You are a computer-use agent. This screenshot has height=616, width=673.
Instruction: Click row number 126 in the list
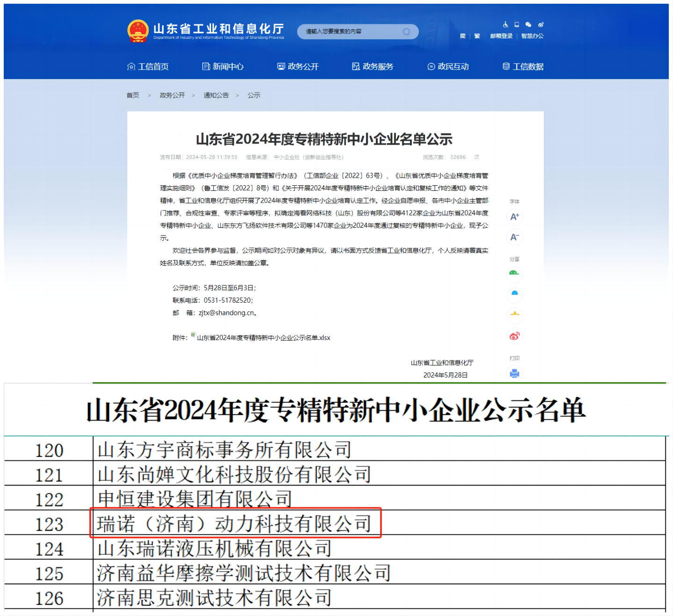(49, 598)
